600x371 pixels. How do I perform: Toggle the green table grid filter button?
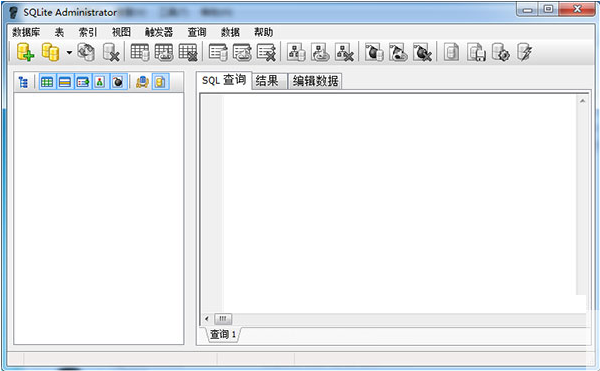[47, 82]
